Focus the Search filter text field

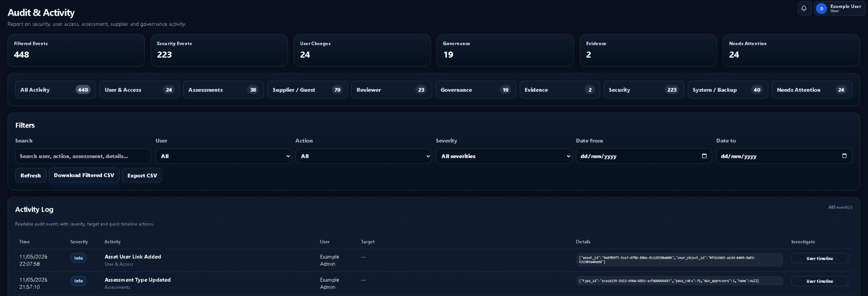click(x=83, y=156)
